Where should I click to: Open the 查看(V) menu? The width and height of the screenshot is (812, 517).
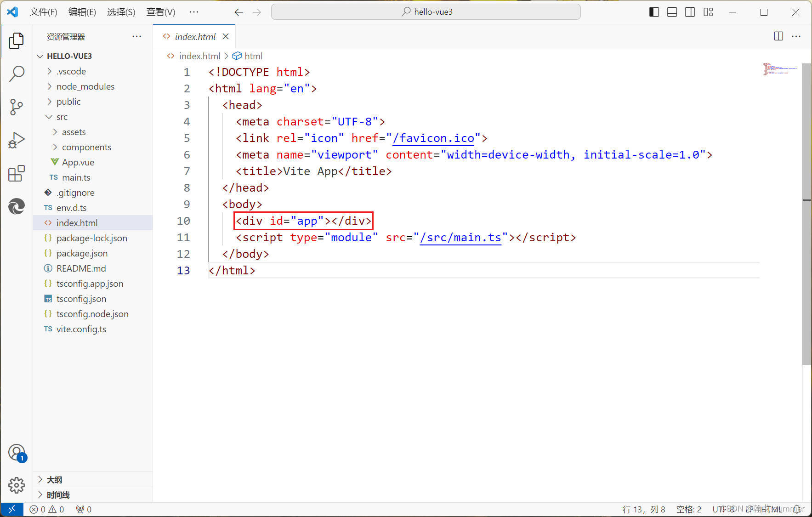(x=160, y=12)
